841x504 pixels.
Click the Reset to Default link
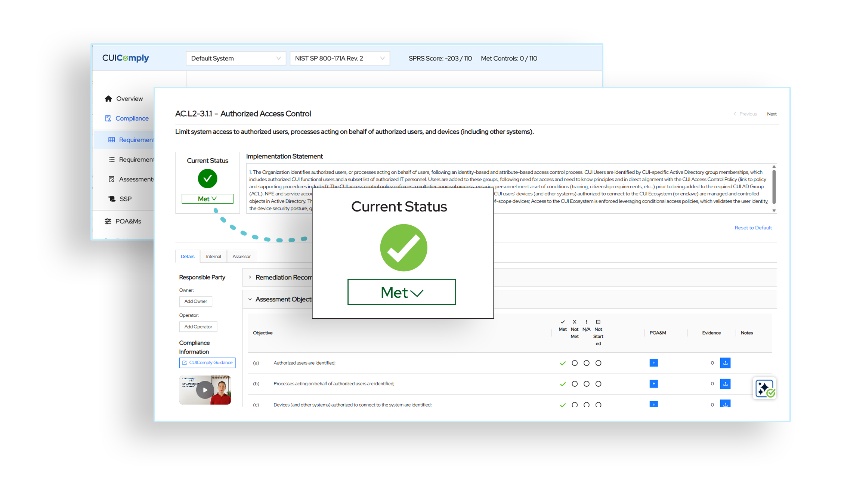click(753, 228)
